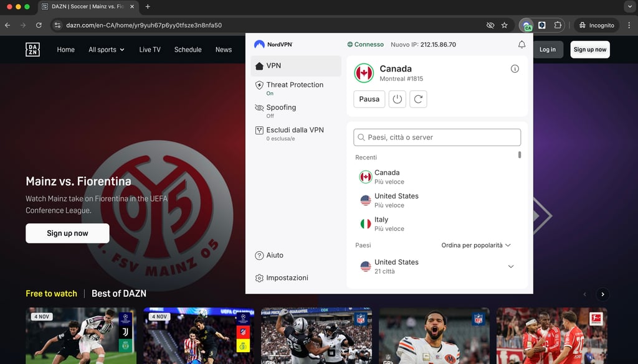
Task: Bookmark this page with the star
Action: [x=505, y=25]
